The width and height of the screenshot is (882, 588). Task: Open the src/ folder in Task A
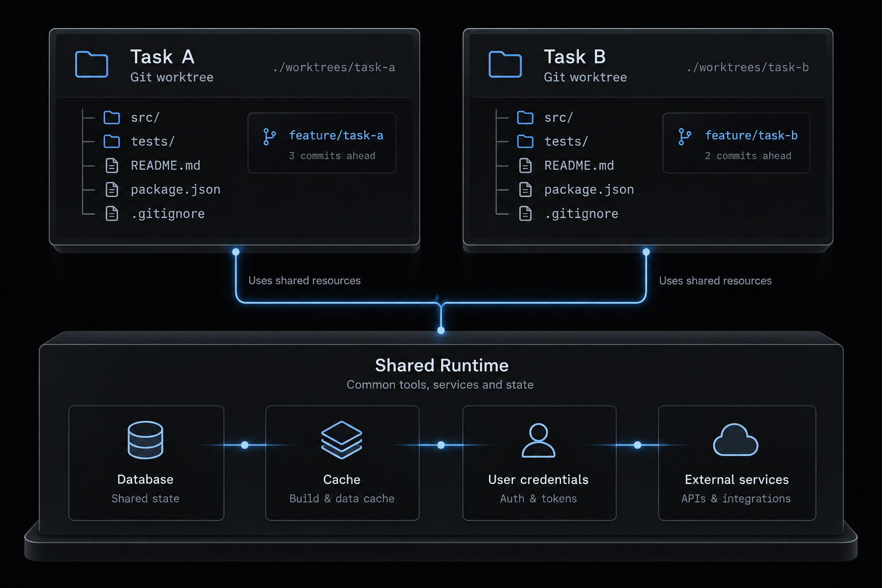tap(131, 118)
